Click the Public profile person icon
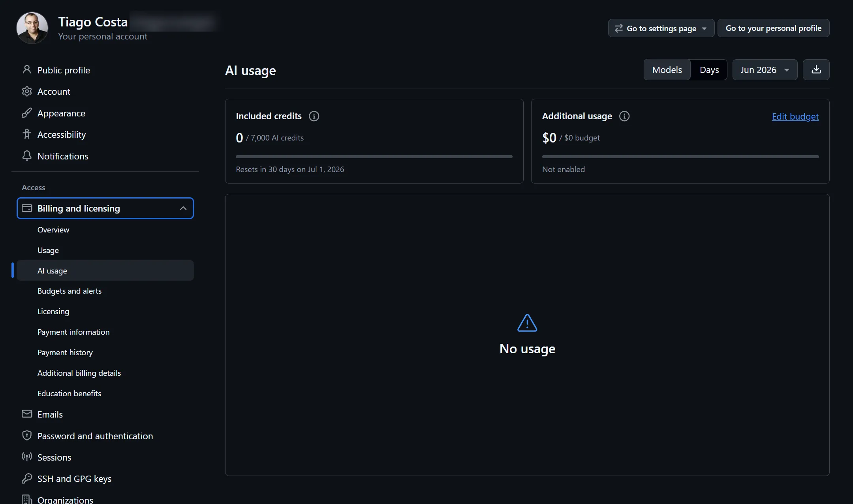 pyautogui.click(x=27, y=70)
